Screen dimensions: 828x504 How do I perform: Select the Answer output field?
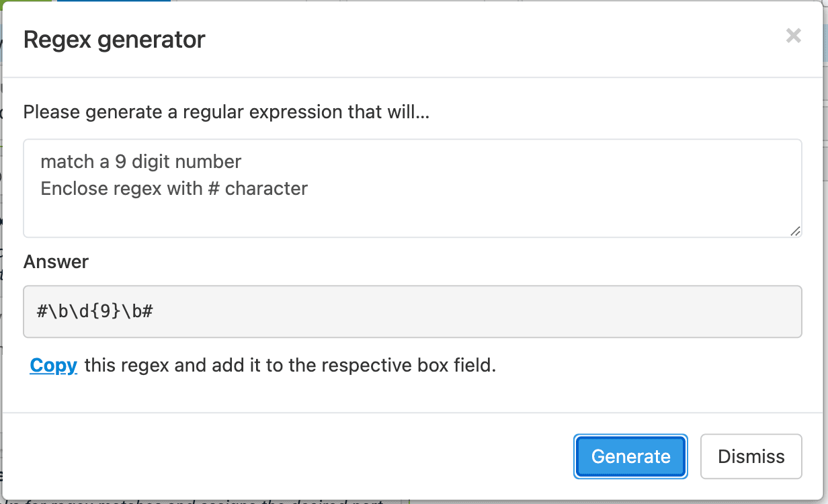pyautogui.click(x=412, y=311)
